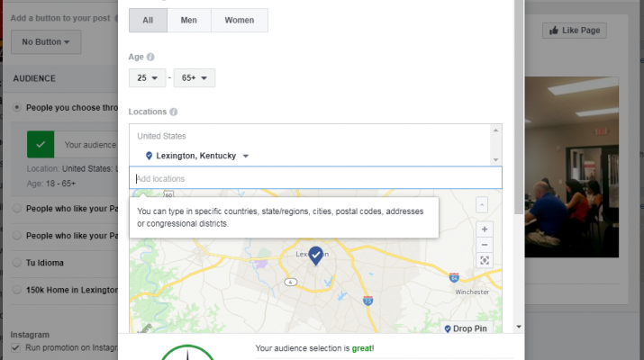Click the dialog scrollbar down arrow

pyautogui.click(x=519, y=327)
